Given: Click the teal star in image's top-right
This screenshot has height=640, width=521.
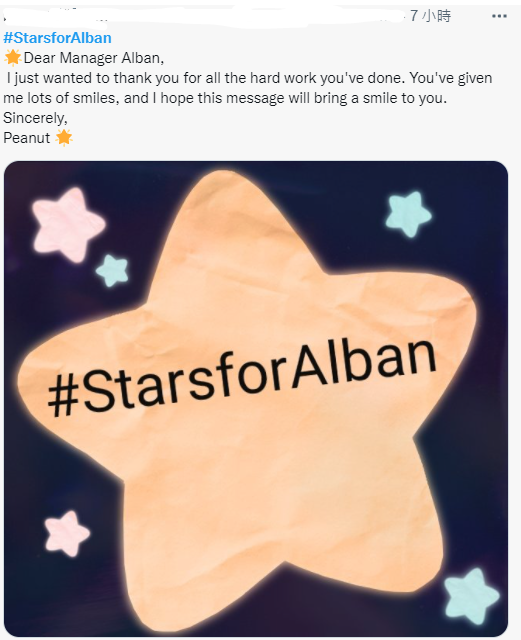Looking at the screenshot, I should (x=407, y=214).
